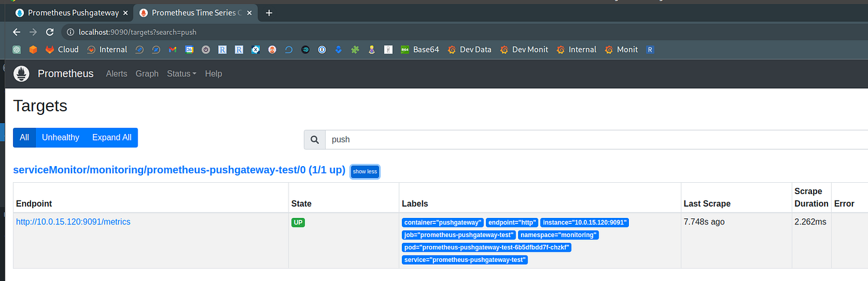Open the 1Password bookmark icon
This screenshot has width=868, height=281.
[321, 49]
